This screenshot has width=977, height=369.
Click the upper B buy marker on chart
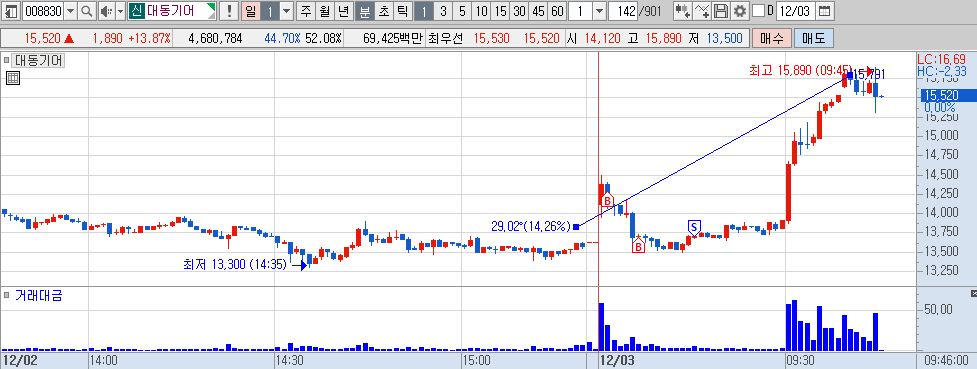[x=607, y=200]
